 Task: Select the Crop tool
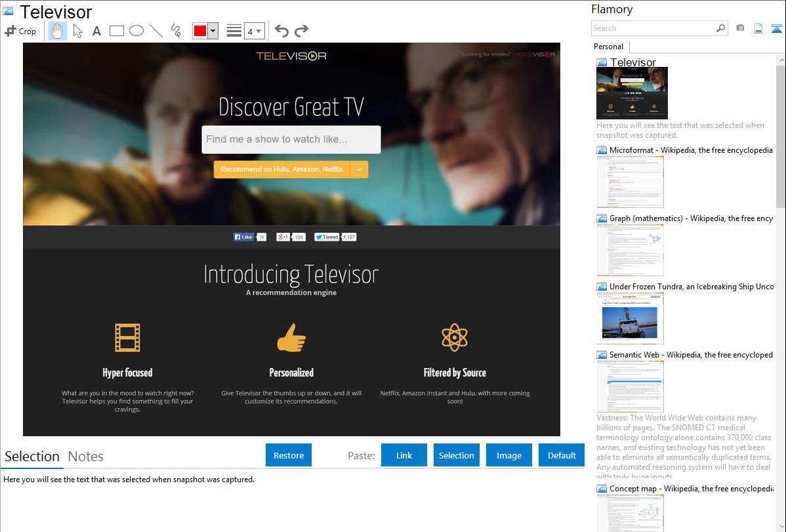click(x=20, y=31)
